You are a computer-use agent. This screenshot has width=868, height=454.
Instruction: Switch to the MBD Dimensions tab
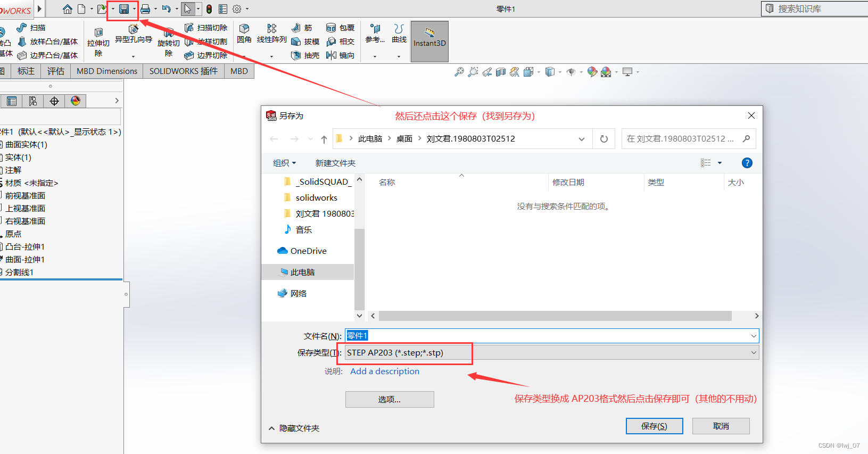click(107, 71)
